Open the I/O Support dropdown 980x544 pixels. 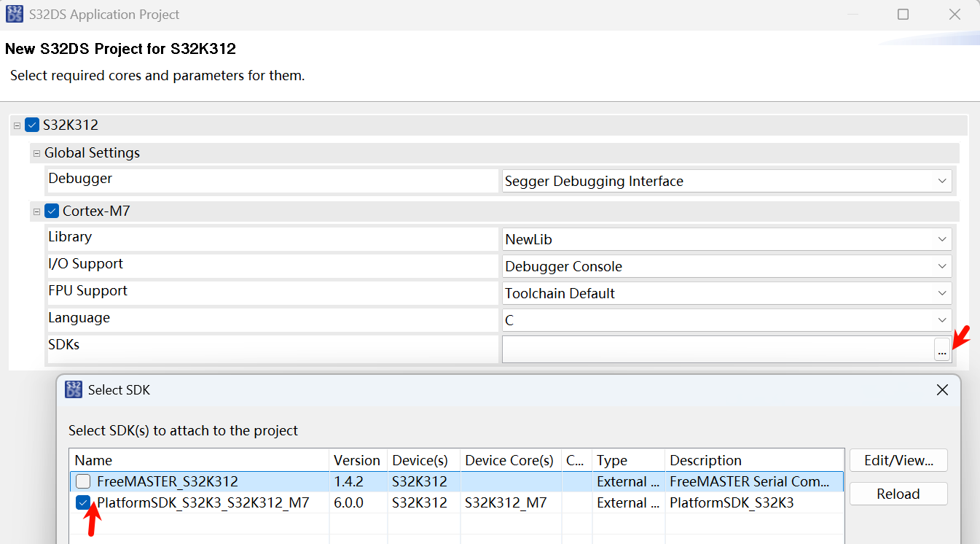tap(942, 266)
